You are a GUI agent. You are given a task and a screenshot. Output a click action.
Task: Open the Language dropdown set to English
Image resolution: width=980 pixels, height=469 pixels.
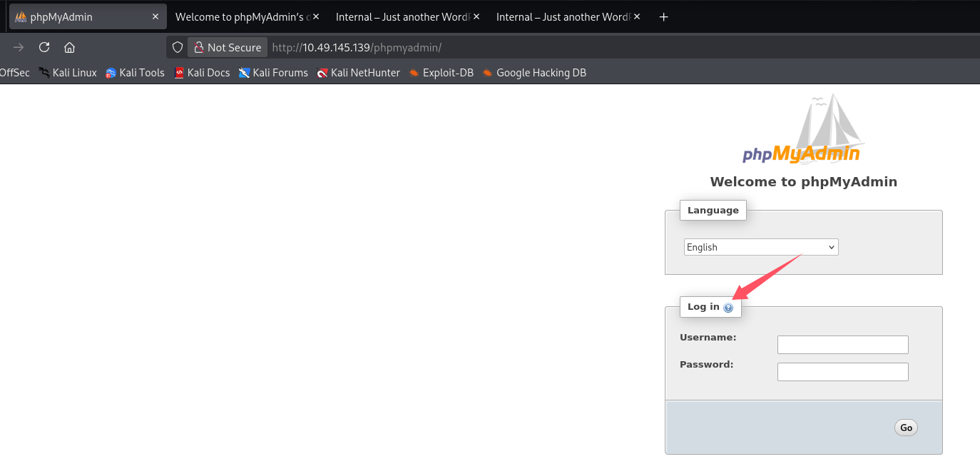click(x=760, y=247)
